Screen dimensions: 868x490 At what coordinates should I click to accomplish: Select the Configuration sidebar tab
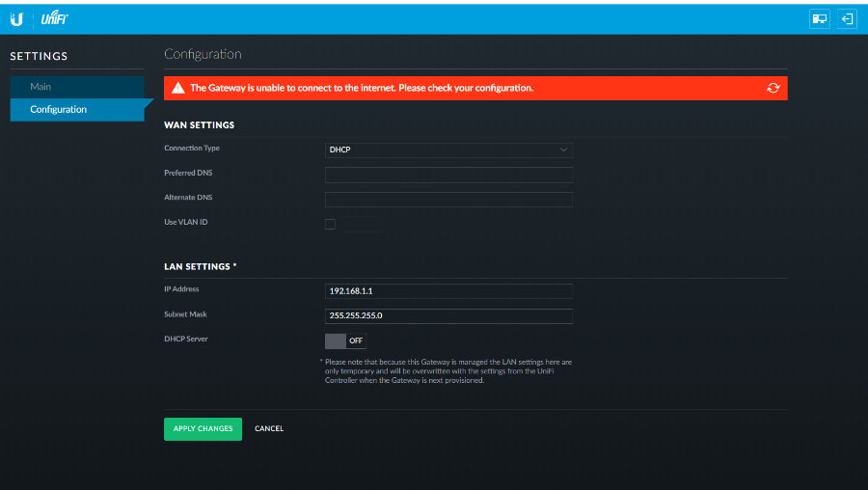(x=77, y=110)
